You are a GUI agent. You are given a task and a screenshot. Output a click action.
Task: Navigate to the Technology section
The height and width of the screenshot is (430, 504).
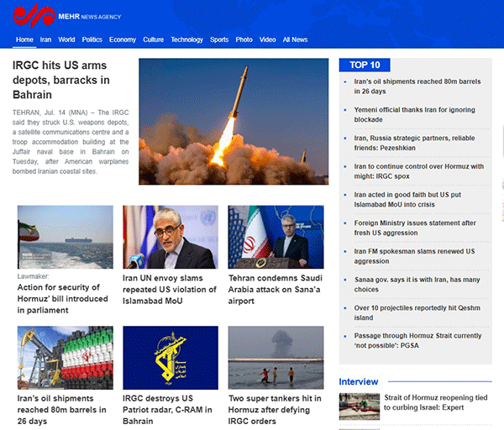pos(186,39)
